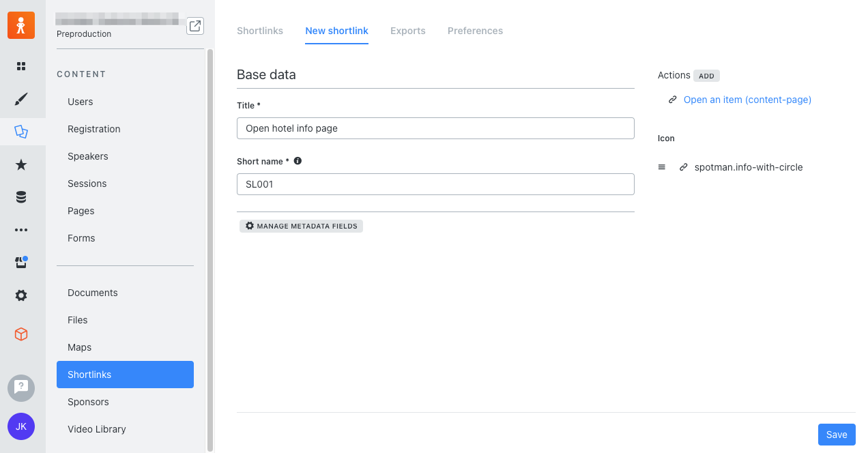Select the content cards icon in rail
The height and width of the screenshot is (453, 868).
21,132
